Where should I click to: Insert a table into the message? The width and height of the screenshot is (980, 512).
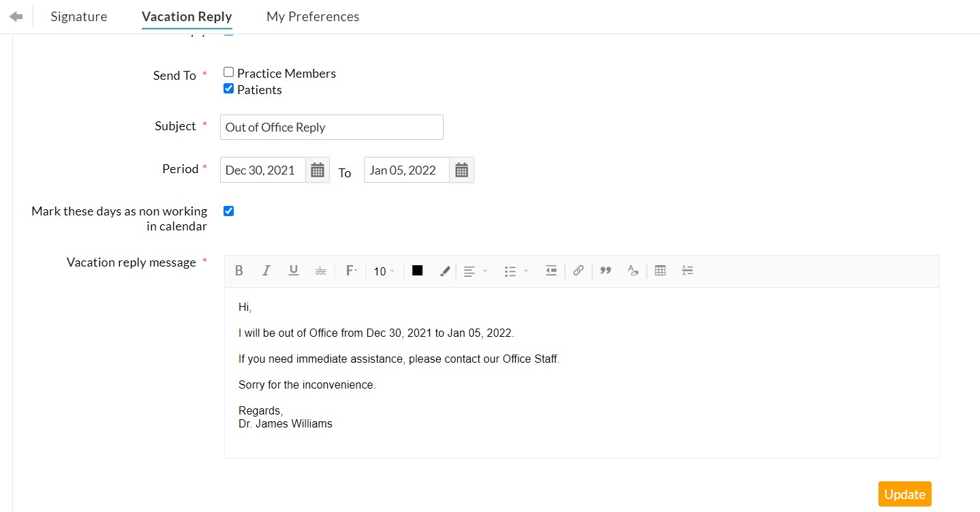click(660, 271)
